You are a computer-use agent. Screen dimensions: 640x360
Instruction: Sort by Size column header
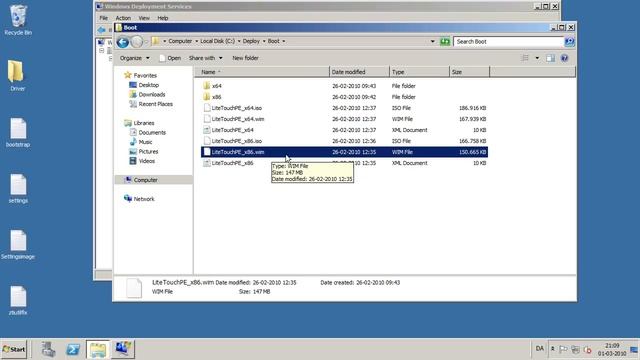click(469, 72)
